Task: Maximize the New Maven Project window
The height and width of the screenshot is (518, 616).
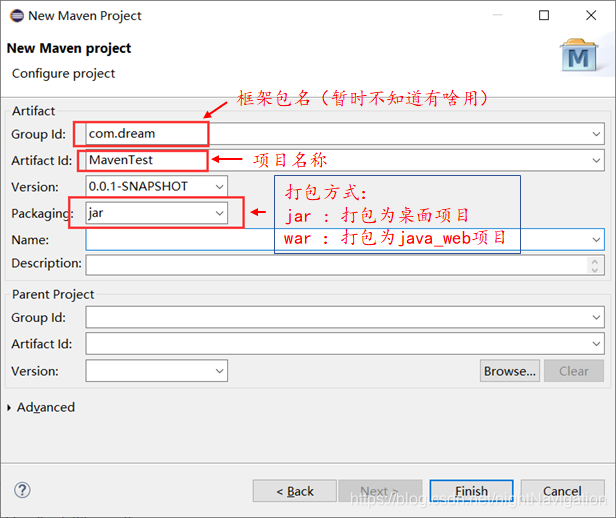Action: point(544,15)
